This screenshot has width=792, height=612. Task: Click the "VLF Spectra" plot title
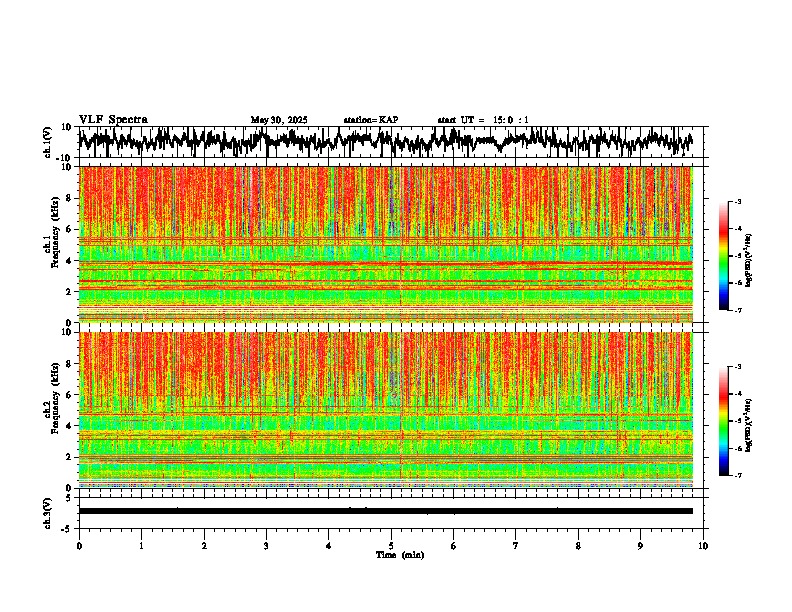click(x=113, y=120)
